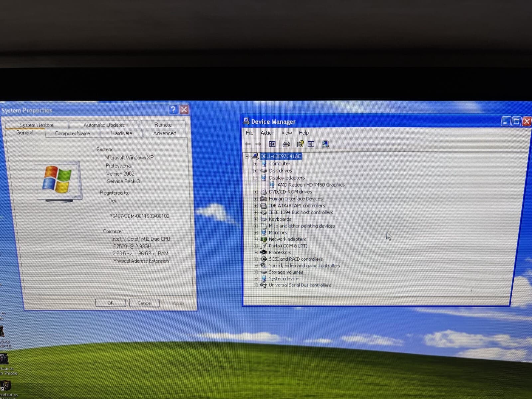Click the Print icon in Device Manager toolbar
The image size is (532, 399).
pyautogui.click(x=285, y=144)
